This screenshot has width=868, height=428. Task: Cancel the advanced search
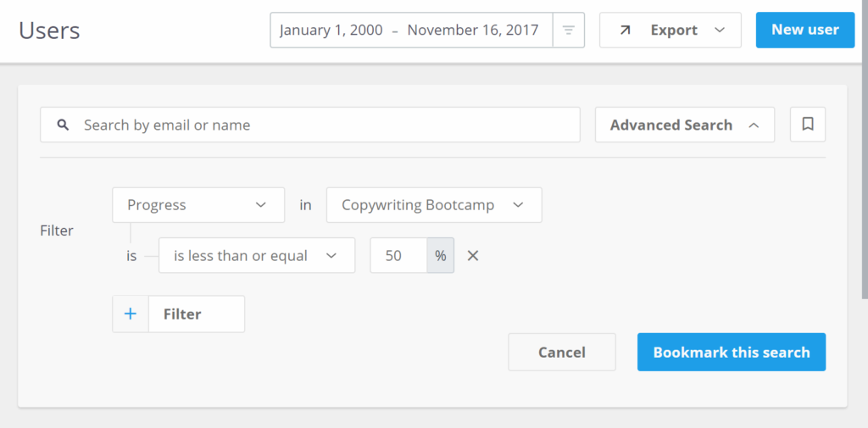tap(562, 352)
